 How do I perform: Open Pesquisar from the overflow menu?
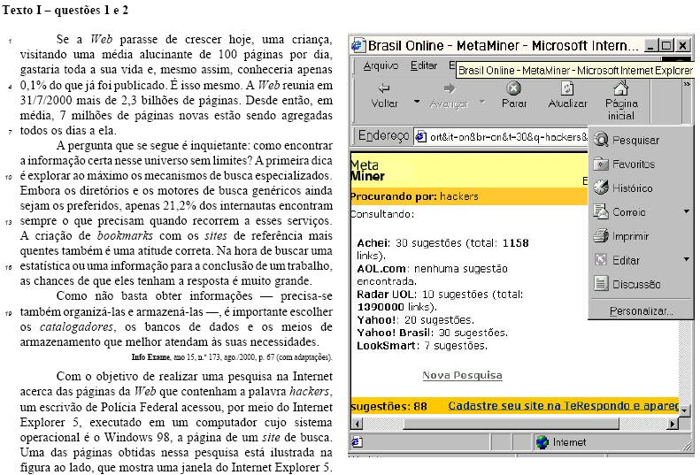tap(634, 140)
